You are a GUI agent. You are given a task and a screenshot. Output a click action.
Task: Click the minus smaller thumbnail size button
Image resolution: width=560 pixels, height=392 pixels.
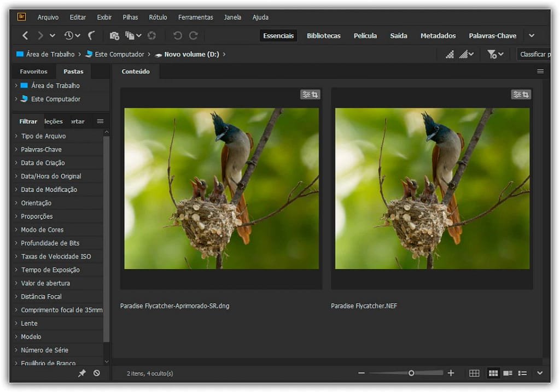click(x=361, y=373)
